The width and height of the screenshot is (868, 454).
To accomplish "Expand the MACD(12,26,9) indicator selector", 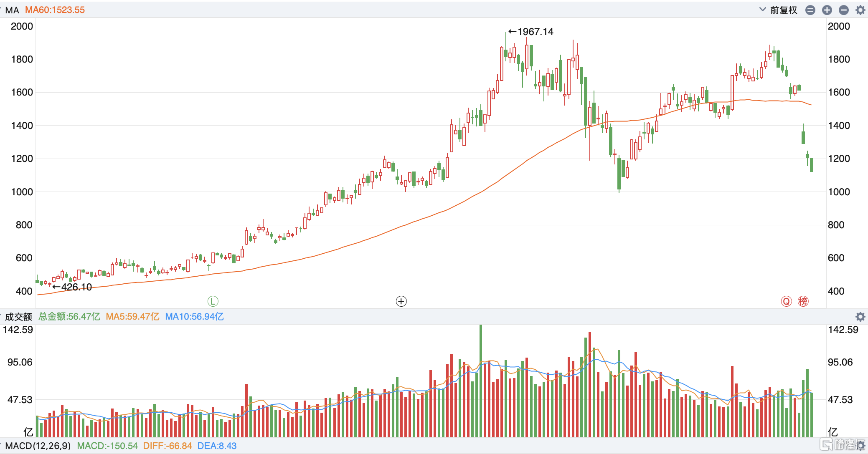I will click(x=36, y=446).
